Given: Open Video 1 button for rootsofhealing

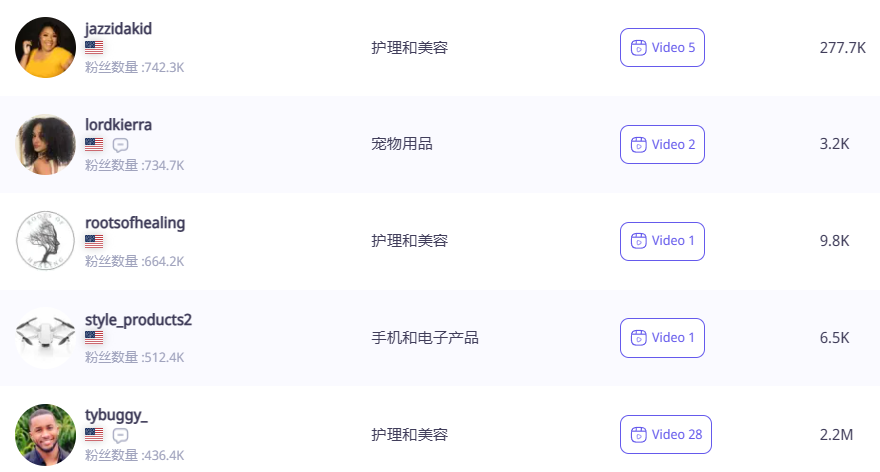Looking at the screenshot, I should point(662,241).
